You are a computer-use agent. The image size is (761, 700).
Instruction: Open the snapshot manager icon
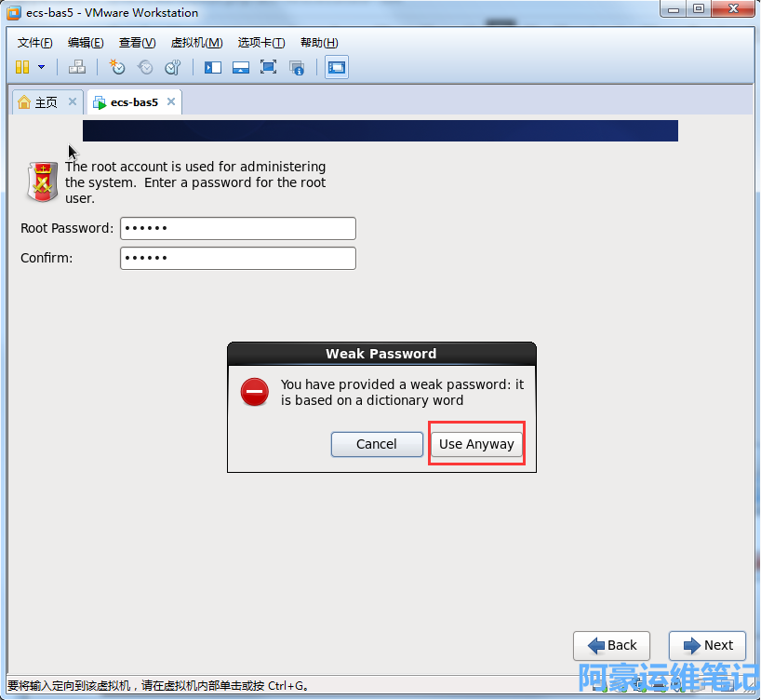(173, 67)
